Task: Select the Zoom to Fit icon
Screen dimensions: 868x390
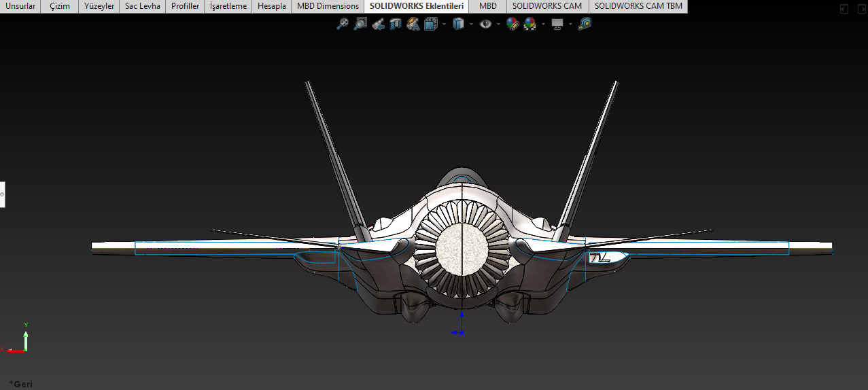Action: coord(343,24)
